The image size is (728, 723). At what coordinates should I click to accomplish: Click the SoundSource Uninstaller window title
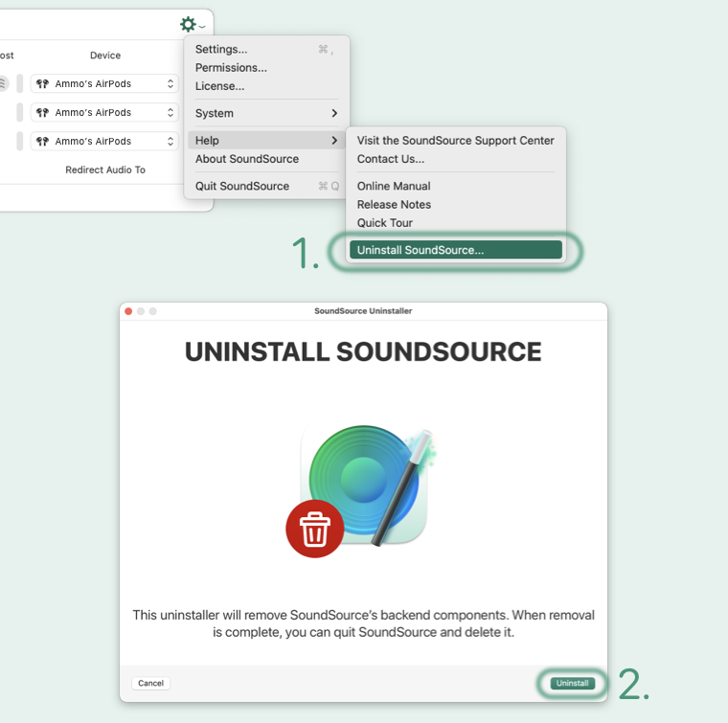tap(363, 311)
